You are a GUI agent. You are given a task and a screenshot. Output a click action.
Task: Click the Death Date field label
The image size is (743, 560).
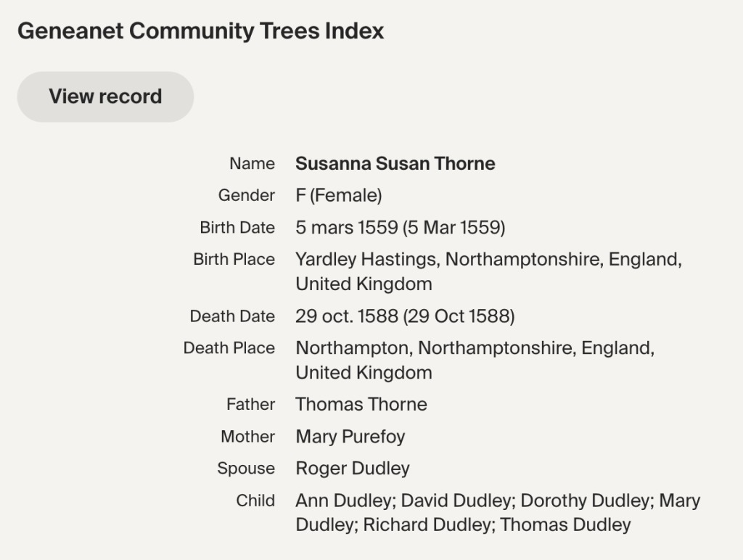[232, 316]
